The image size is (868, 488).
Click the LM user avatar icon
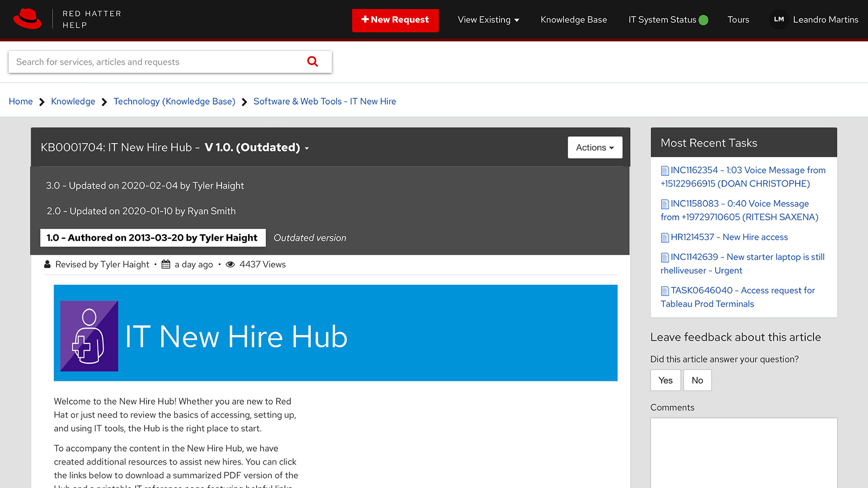[778, 19]
